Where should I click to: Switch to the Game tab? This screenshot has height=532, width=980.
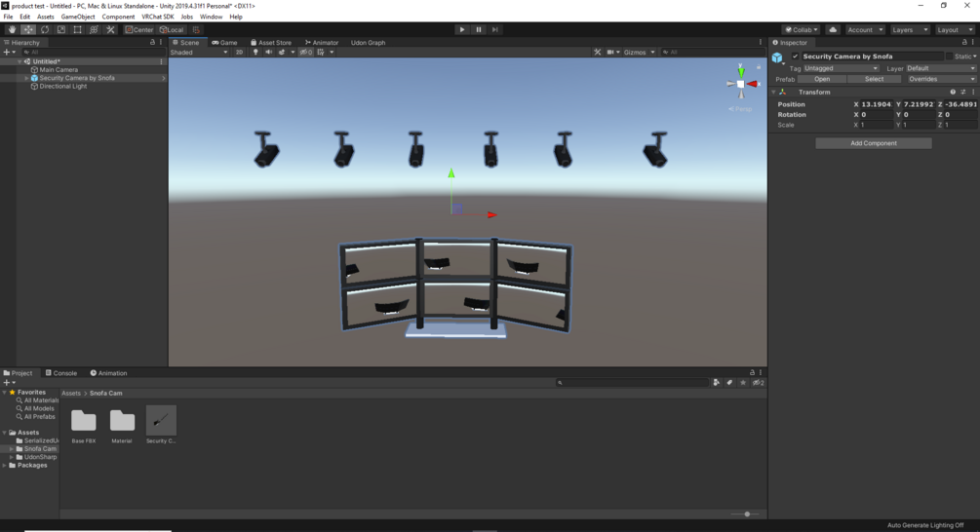pyautogui.click(x=224, y=43)
